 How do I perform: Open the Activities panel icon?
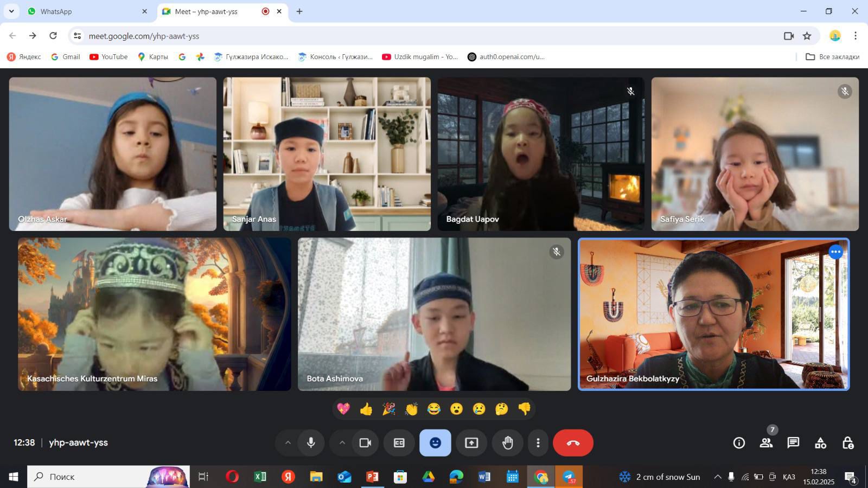(820, 443)
